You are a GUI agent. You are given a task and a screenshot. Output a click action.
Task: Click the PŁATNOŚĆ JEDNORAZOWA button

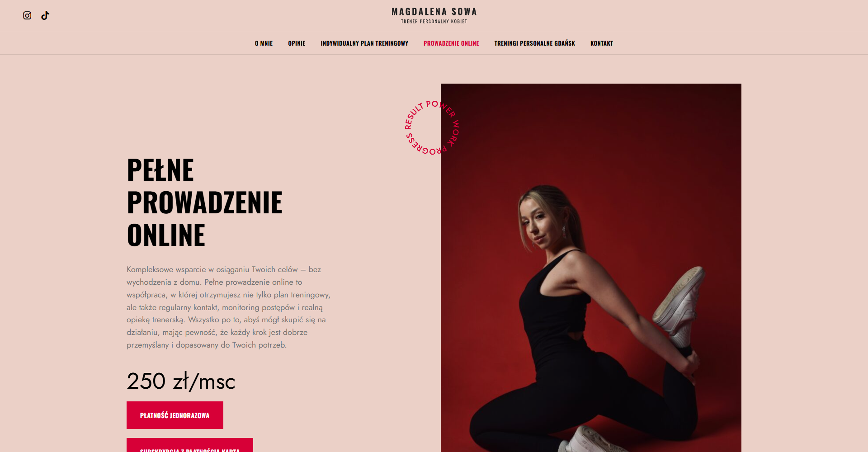click(x=175, y=415)
